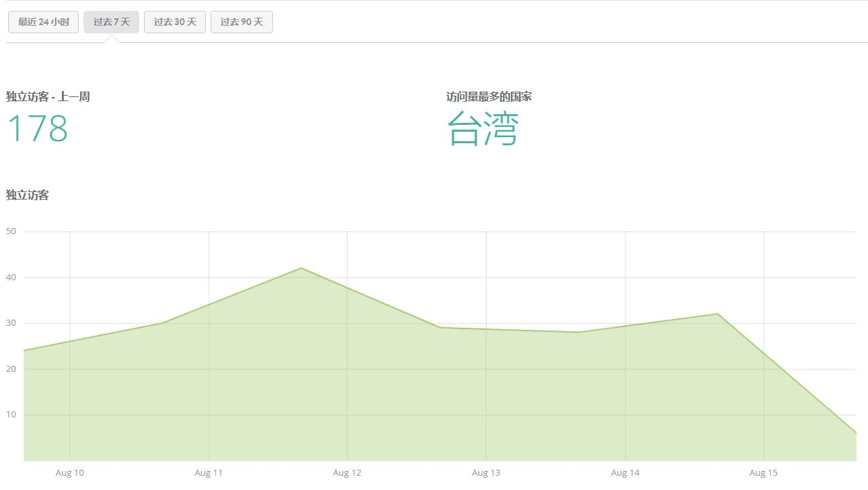Viewport: 868px width, 490px height.
Task: Click the Aug 11 axis label
Action: (x=209, y=473)
